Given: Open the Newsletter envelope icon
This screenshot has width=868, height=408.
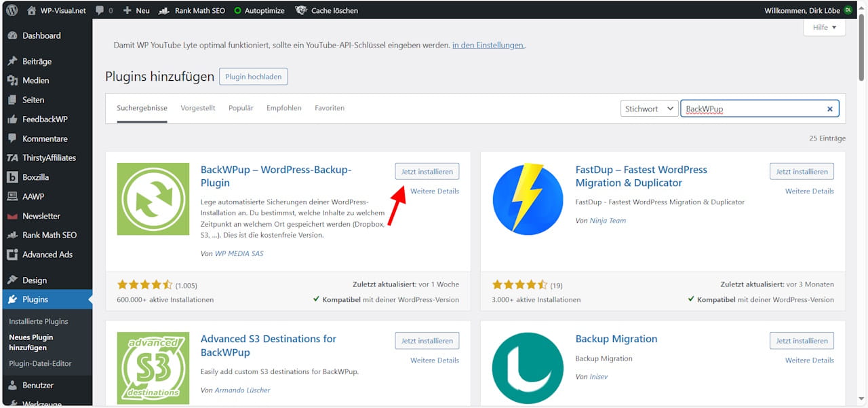Looking at the screenshot, I should pyautogui.click(x=12, y=216).
